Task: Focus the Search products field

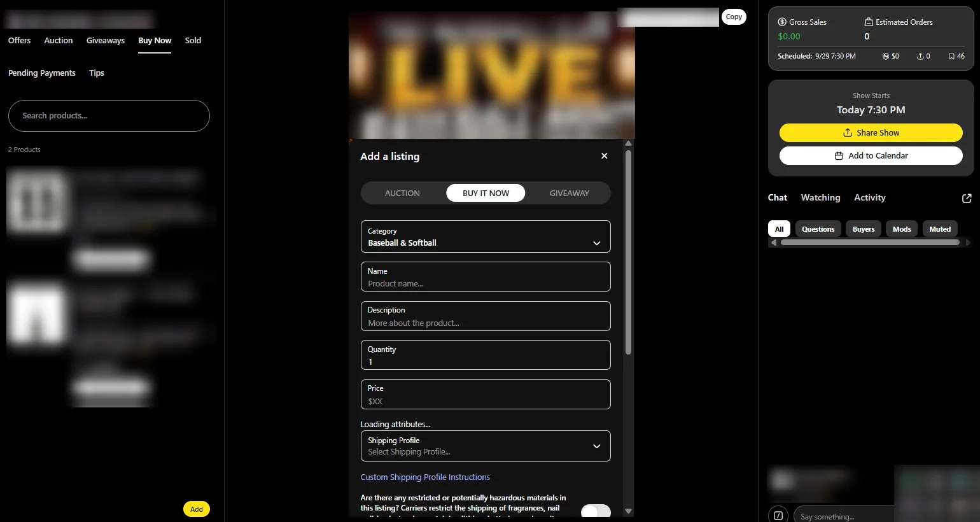Action: click(x=109, y=116)
